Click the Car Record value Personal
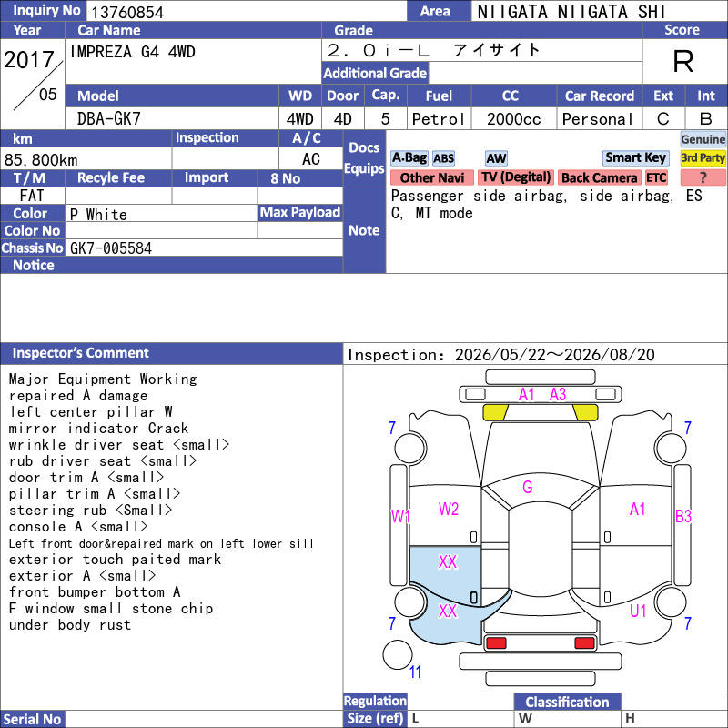Viewport: 728px width, 728px height. [x=598, y=119]
